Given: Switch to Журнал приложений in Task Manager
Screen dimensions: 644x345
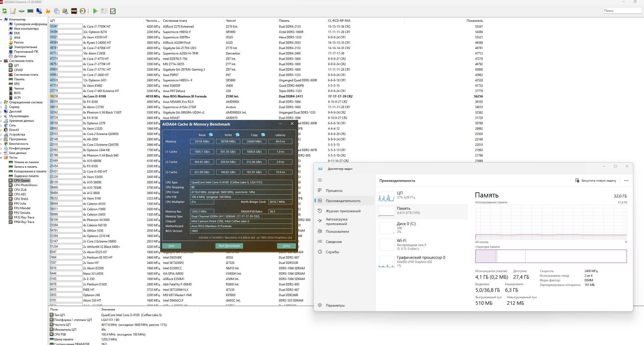Looking at the screenshot, I should coord(344,211).
